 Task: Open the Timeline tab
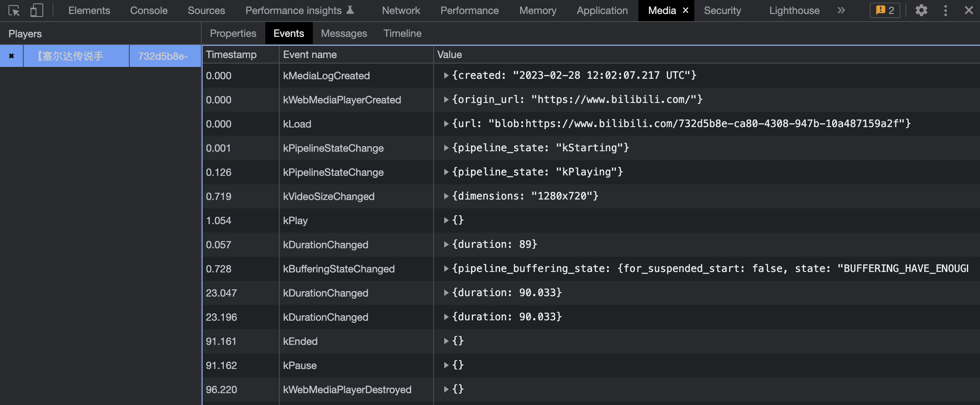(x=402, y=33)
